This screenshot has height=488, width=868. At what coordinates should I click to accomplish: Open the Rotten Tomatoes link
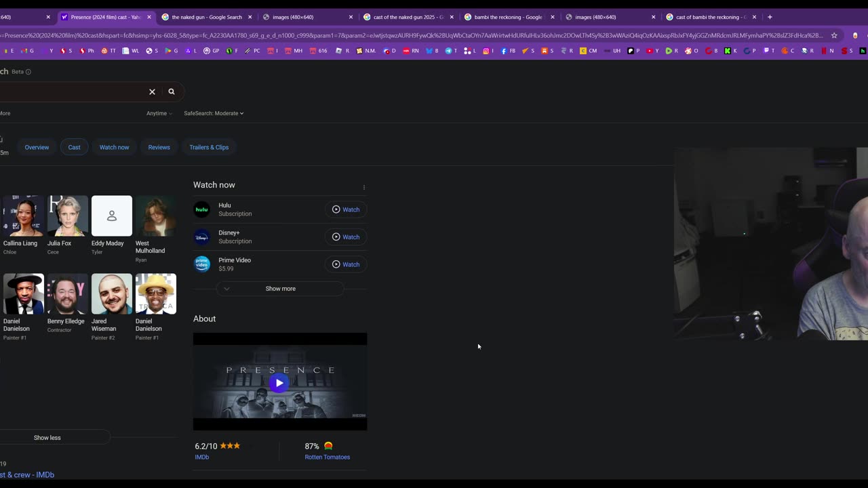328,457
